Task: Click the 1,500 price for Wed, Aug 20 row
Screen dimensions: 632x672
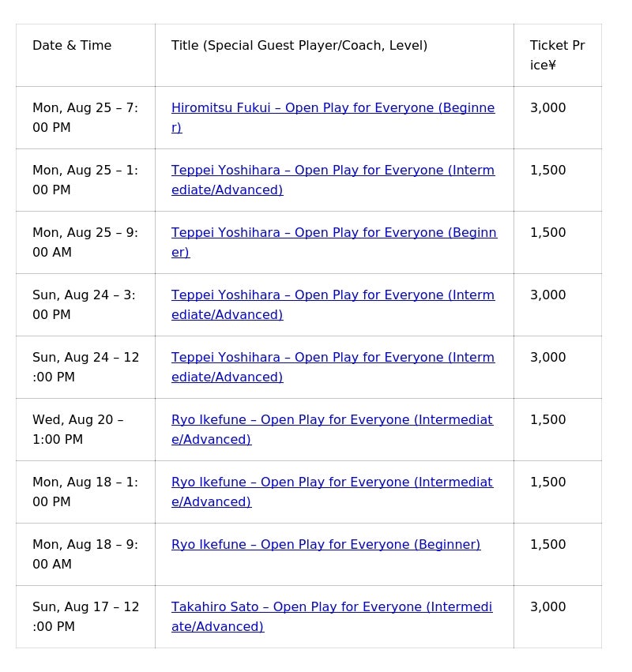Action: pos(547,420)
